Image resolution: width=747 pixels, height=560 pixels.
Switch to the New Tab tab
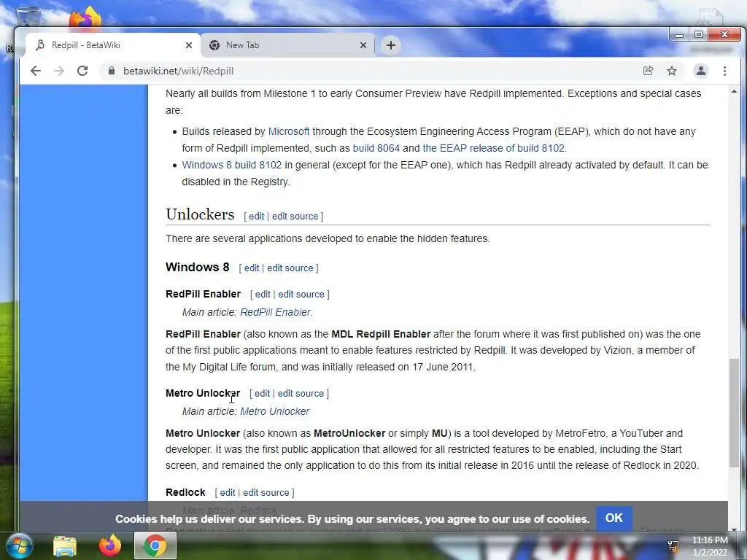[x=287, y=45]
